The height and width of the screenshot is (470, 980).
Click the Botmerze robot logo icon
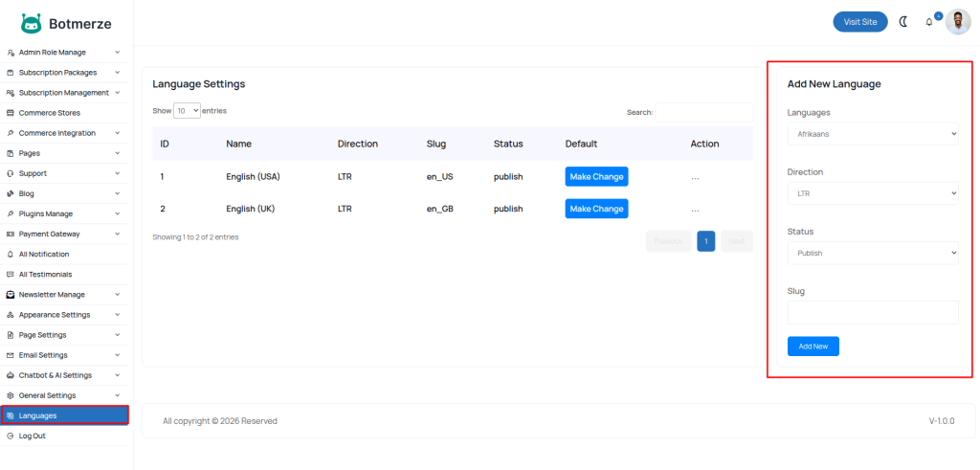[x=32, y=23]
